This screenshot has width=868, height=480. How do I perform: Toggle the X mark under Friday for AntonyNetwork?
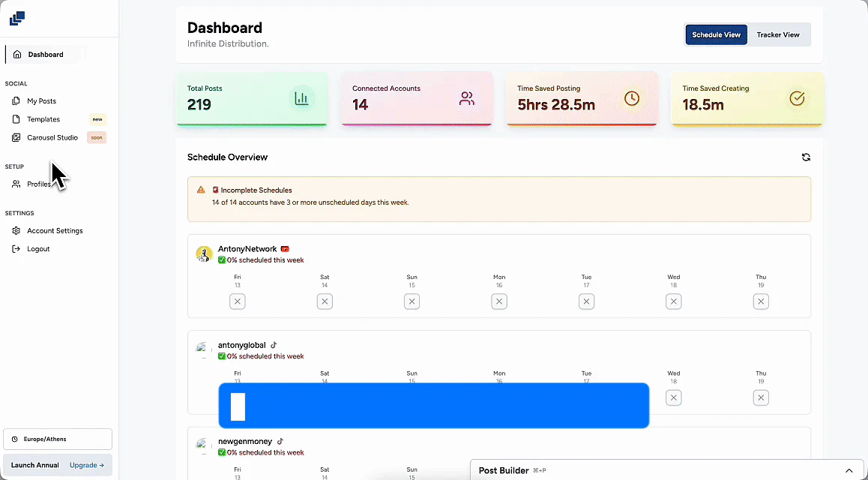tap(238, 301)
